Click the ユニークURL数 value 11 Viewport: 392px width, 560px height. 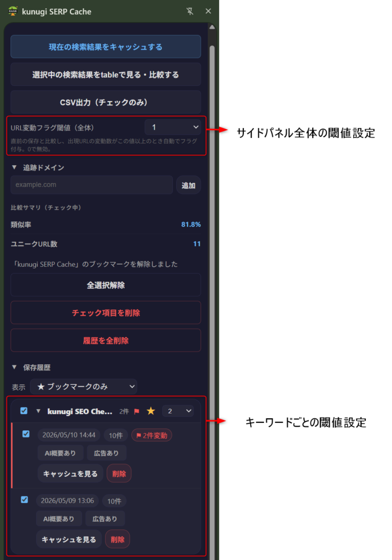[x=197, y=243]
